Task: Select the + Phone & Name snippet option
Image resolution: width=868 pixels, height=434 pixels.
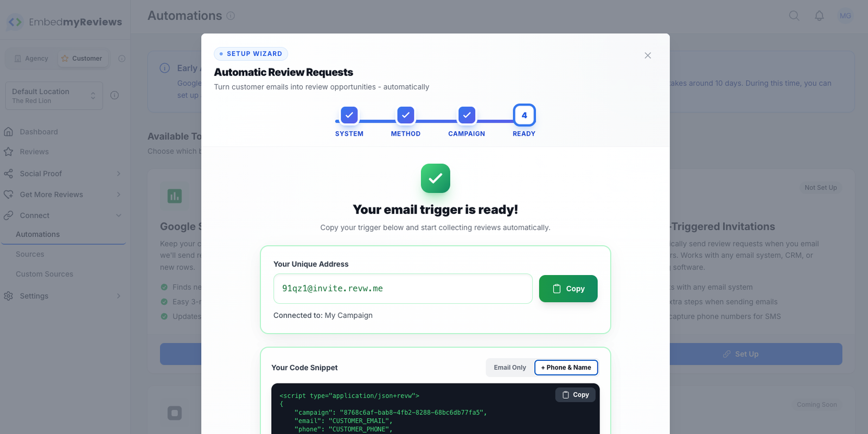Action: click(x=566, y=367)
